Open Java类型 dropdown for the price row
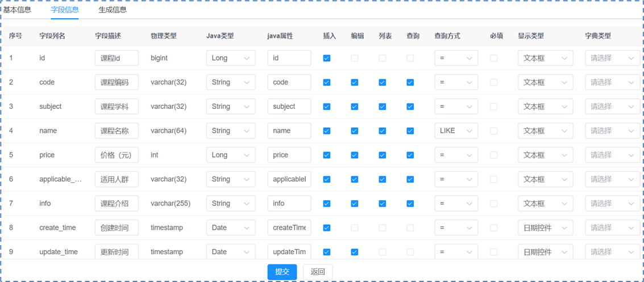 (230, 155)
